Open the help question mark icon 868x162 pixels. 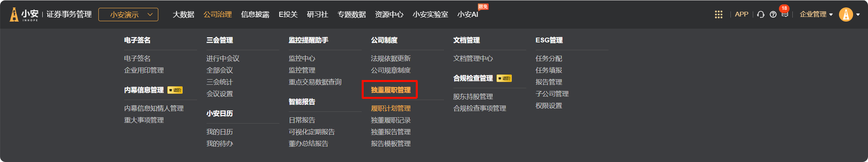(773, 15)
